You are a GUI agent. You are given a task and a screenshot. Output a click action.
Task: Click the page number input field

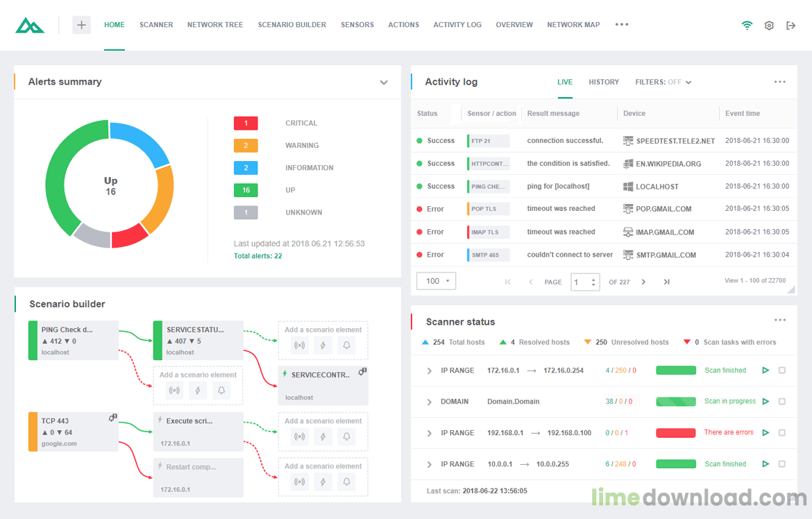580,282
